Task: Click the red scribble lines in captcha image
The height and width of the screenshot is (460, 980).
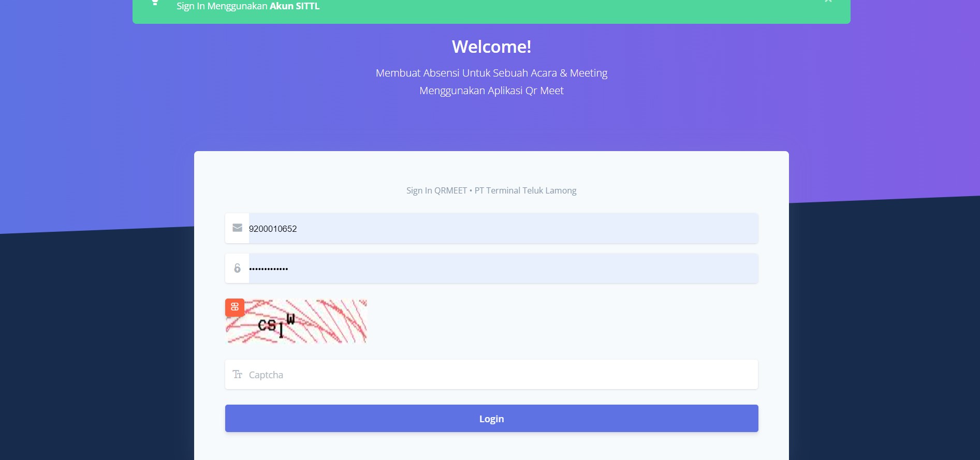Action: click(x=337, y=321)
